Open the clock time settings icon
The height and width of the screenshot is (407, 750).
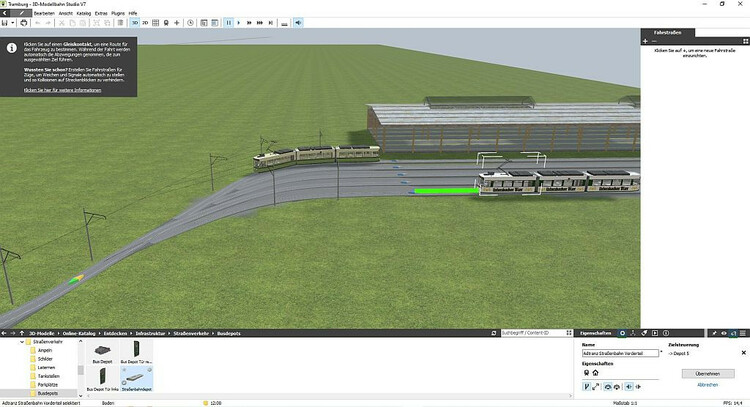[190, 22]
